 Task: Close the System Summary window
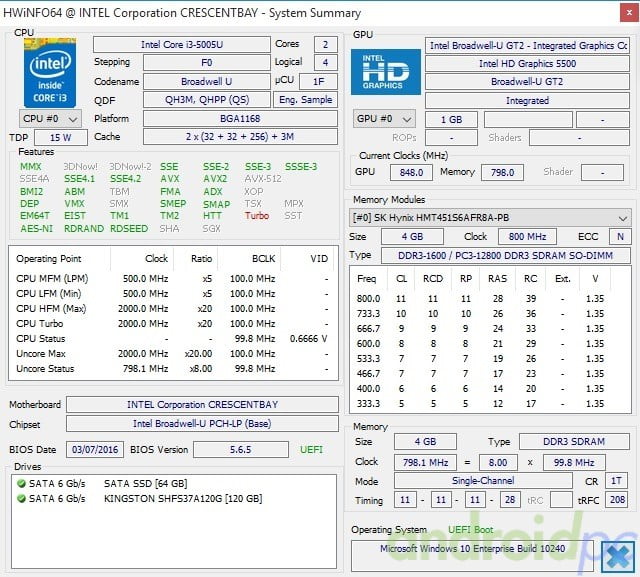[629, 13]
